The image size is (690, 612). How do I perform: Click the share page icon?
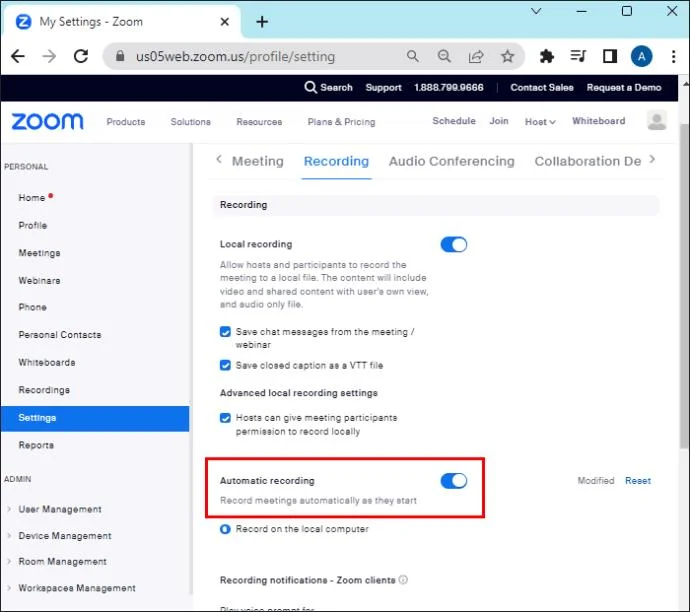476,56
